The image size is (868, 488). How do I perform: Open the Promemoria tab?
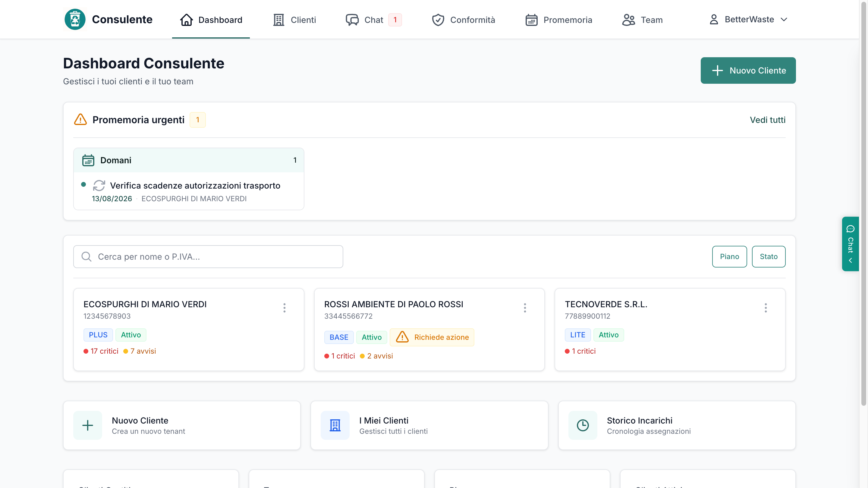click(559, 20)
